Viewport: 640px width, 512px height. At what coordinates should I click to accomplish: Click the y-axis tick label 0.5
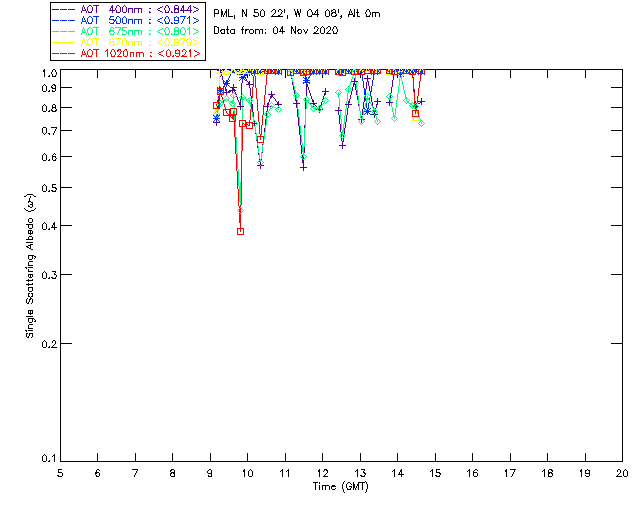click(x=47, y=188)
